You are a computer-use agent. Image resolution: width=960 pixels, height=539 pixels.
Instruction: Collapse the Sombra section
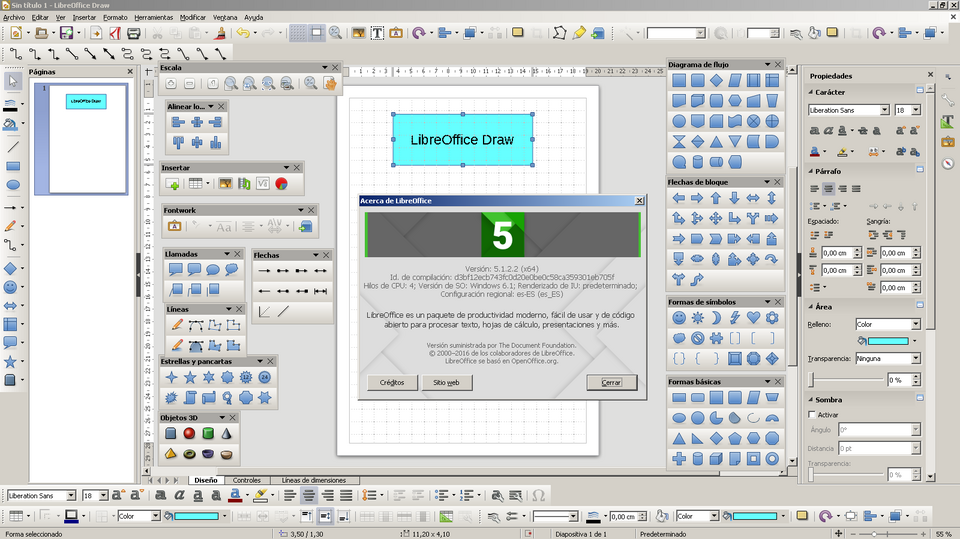click(811, 399)
